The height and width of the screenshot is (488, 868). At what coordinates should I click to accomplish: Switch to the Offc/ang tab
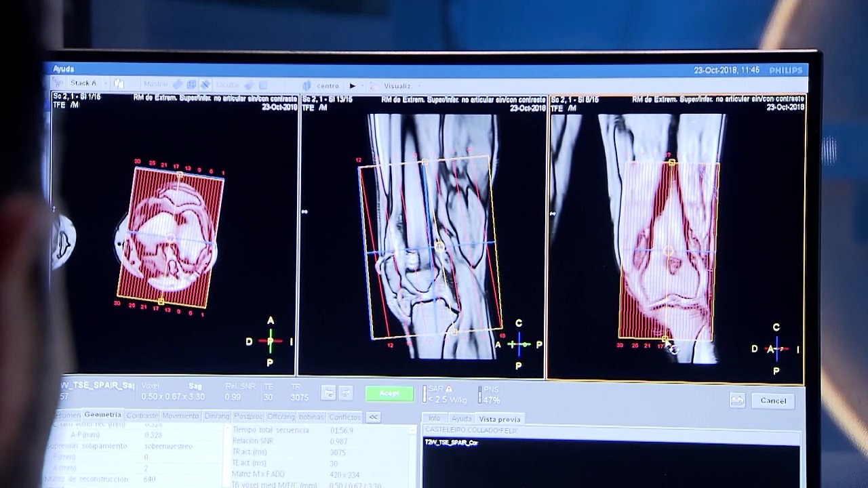click(x=281, y=417)
